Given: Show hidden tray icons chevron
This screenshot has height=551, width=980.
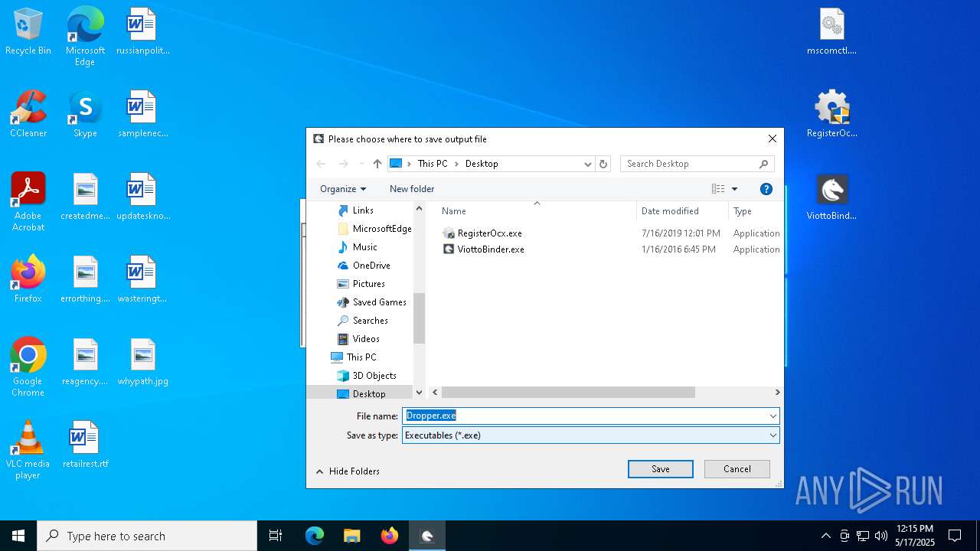Looking at the screenshot, I should pos(825,536).
